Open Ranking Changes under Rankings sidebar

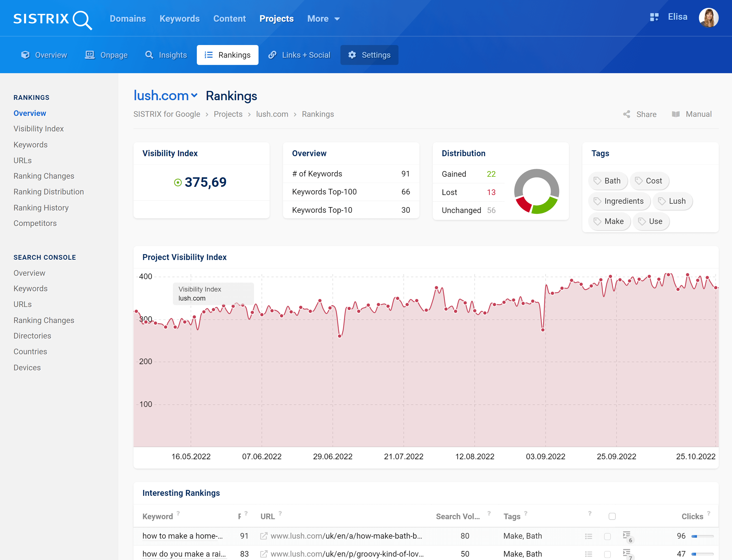pos(44,176)
